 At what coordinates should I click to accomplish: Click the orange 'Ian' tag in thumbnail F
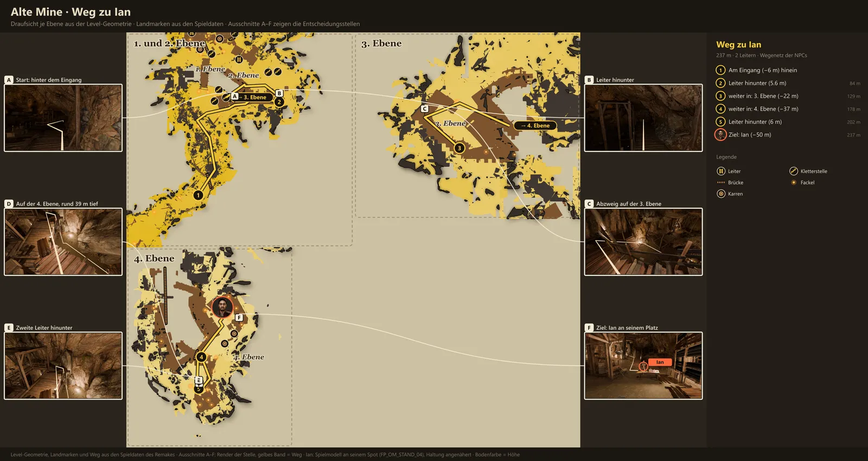(660, 362)
